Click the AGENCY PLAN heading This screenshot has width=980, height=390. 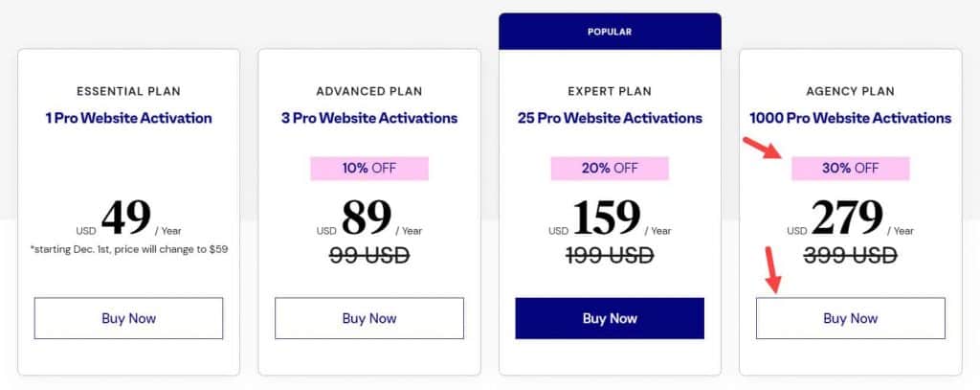pos(850,92)
